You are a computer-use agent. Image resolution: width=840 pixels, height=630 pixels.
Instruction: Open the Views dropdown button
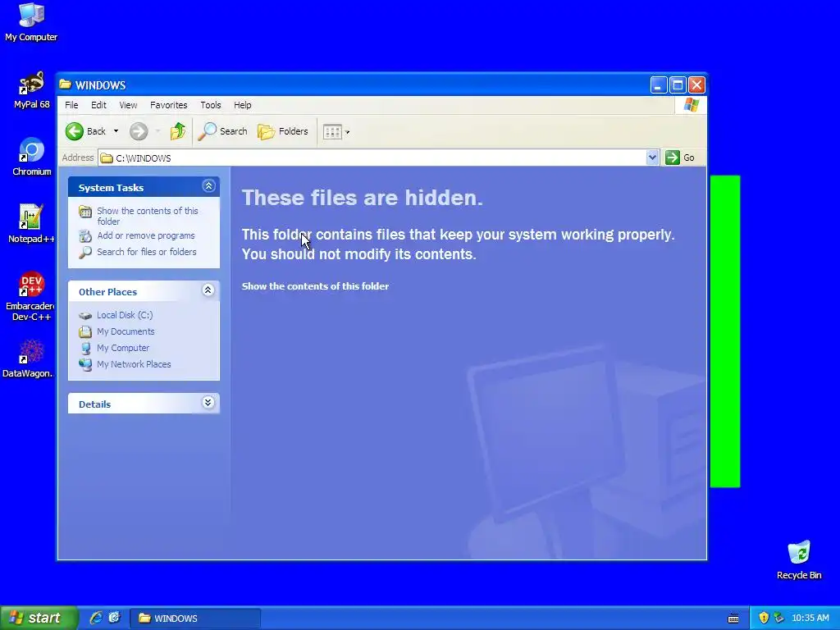coord(336,131)
